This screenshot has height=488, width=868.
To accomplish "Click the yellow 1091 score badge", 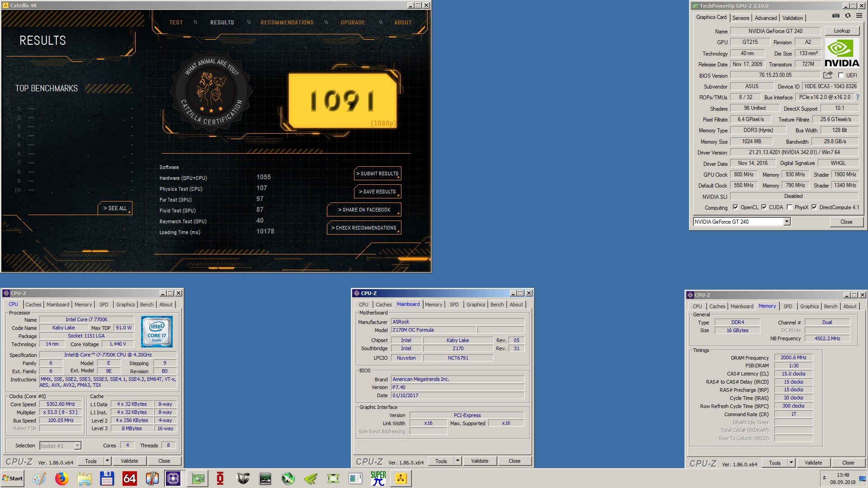I will 343,101.
